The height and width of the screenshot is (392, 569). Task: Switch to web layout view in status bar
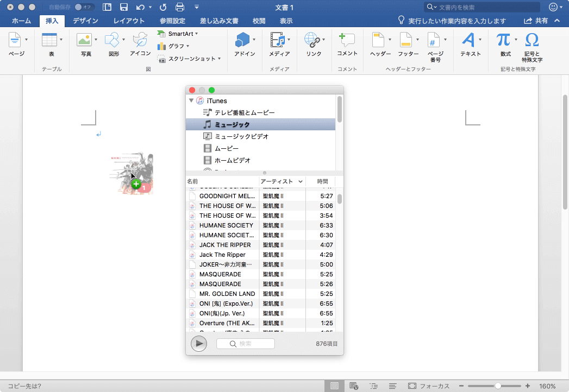click(x=354, y=386)
